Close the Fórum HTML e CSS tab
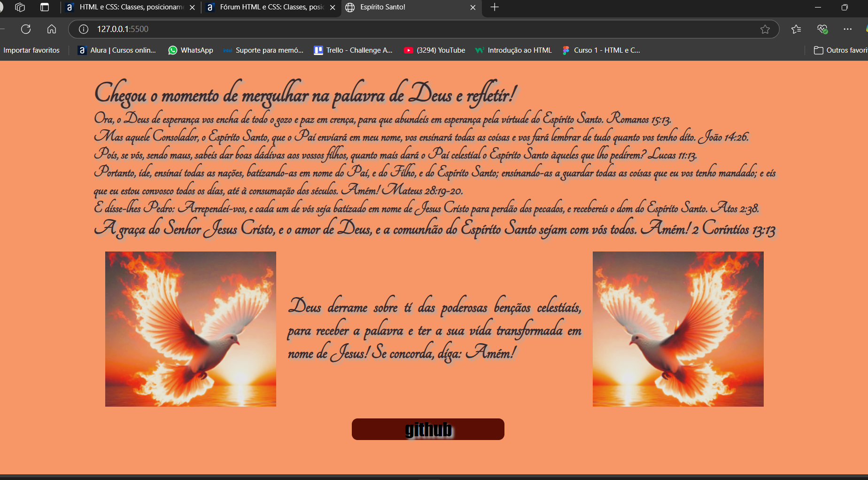This screenshot has width=868, height=480. click(333, 8)
